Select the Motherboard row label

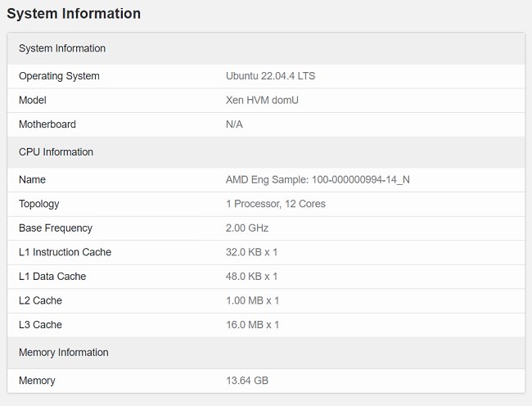47,124
